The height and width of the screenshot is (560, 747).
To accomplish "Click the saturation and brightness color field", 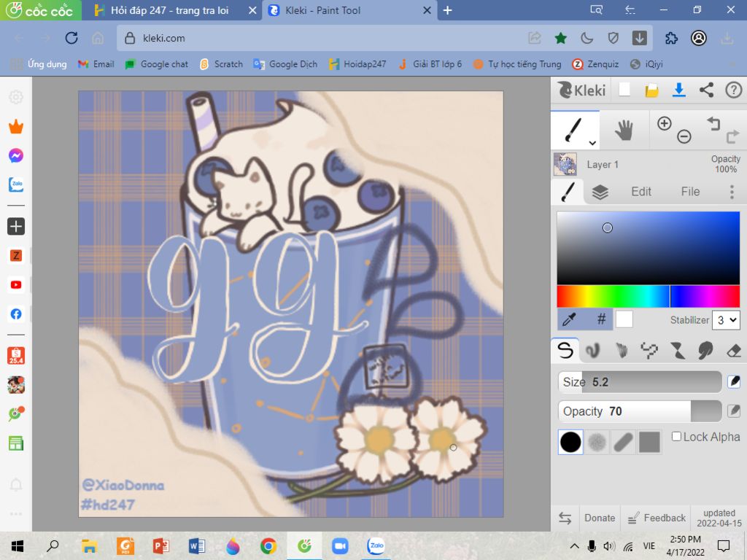I will click(x=648, y=248).
